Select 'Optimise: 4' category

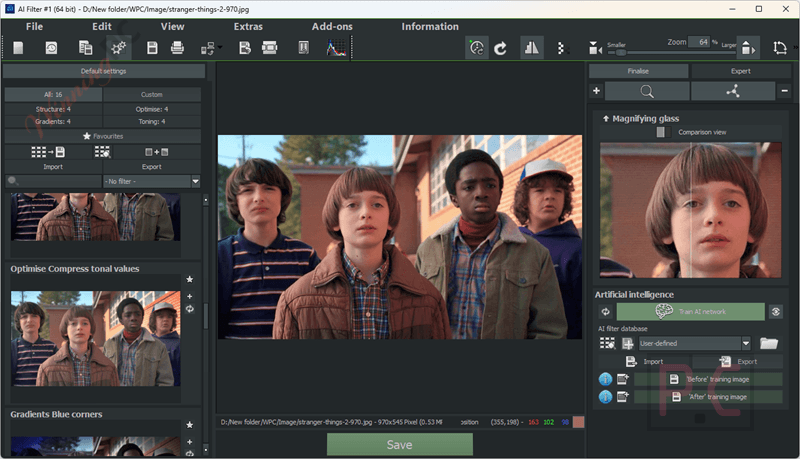point(152,109)
